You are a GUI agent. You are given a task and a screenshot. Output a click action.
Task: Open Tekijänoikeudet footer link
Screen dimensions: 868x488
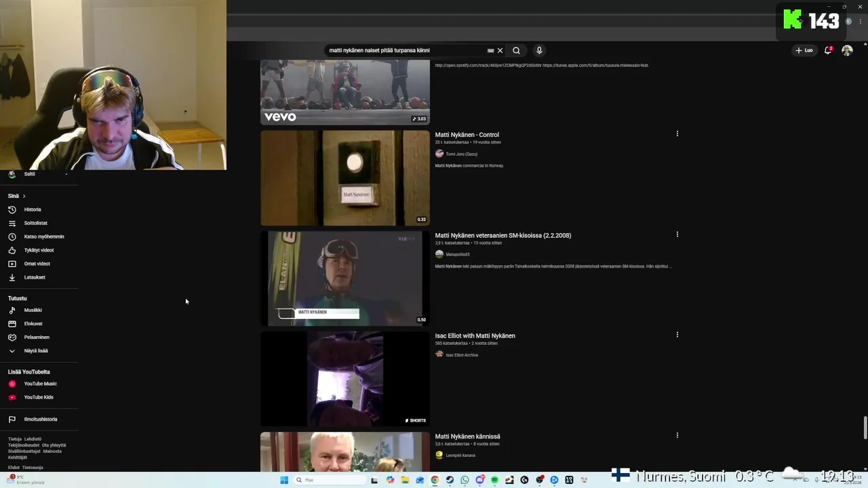point(24,445)
